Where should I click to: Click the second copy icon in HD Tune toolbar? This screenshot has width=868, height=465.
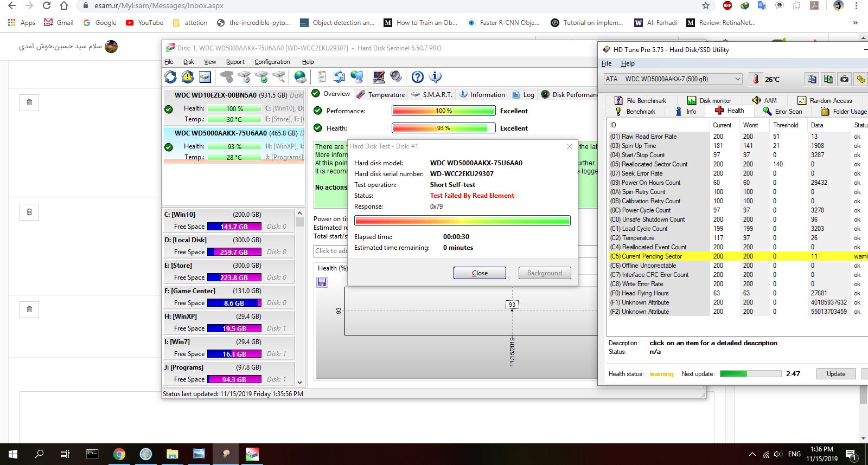click(828, 79)
